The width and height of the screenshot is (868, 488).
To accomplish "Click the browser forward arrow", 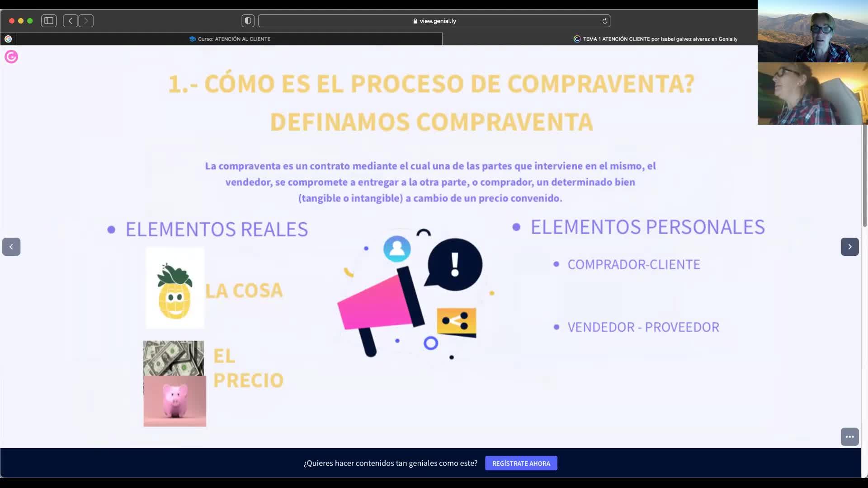I will click(86, 21).
